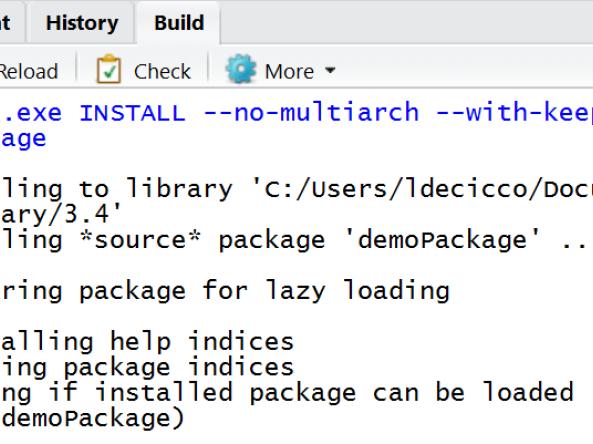Click the *source* package 'demoPackage' line
The height and width of the screenshot is (444, 593).
coord(294,240)
